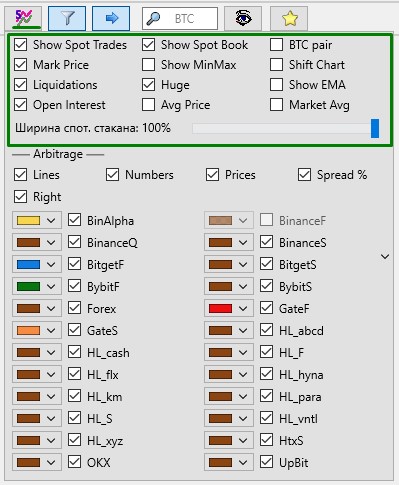This screenshot has width=399, height=485.
Task: Toggle arbitrage Prices checkbox
Action: coord(212,175)
